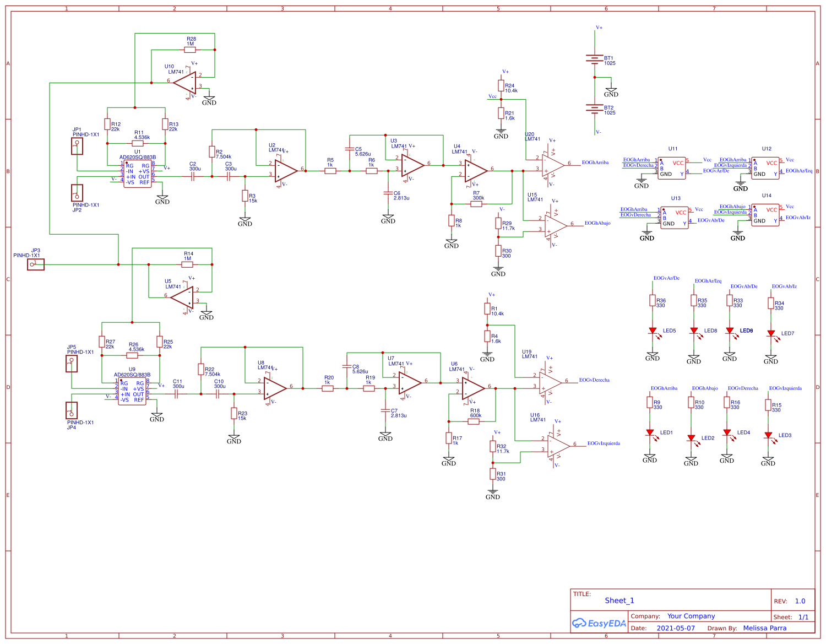Toggle jumper JP3 PINHD-1X1 header
This screenshot has height=644, width=826.
[35, 264]
